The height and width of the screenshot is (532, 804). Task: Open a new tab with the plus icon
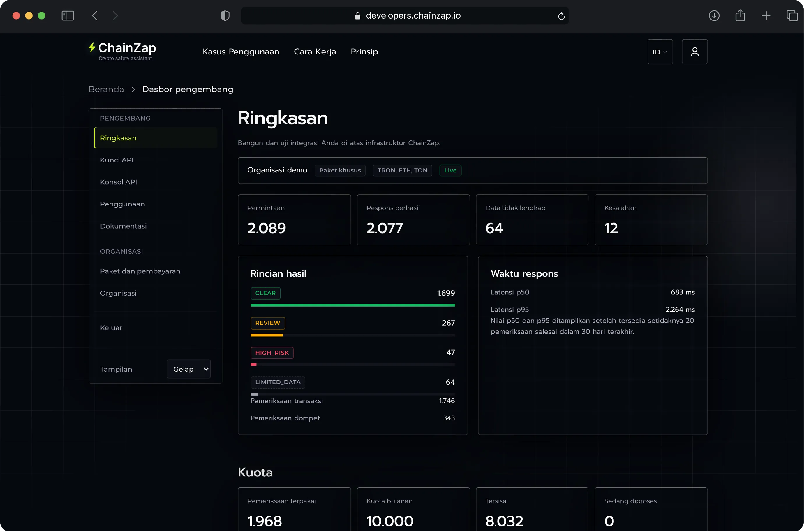766,16
